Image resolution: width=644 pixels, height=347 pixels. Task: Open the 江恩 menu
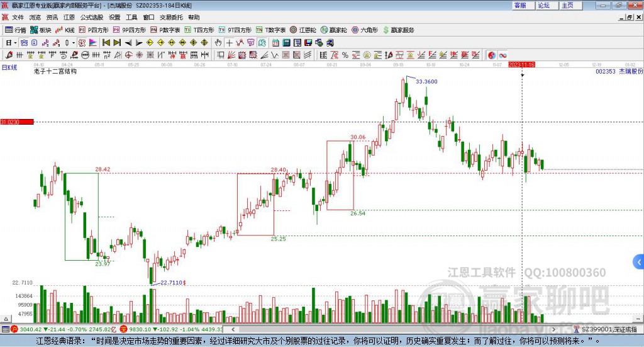pyautogui.click(x=69, y=17)
